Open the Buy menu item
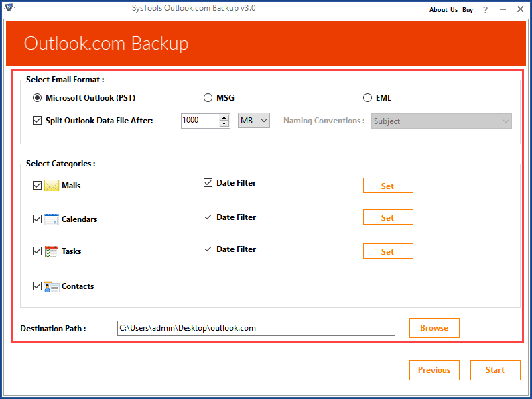The height and width of the screenshot is (399, 532). tap(468, 10)
